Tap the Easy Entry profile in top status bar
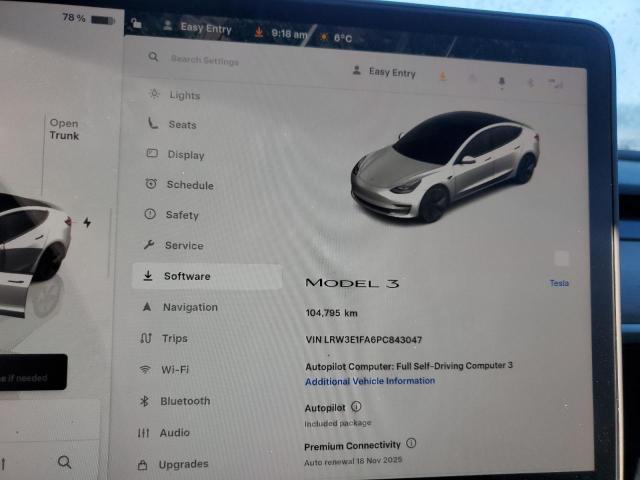The width and height of the screenshot is (640, 480). click(x=198, y=27)
